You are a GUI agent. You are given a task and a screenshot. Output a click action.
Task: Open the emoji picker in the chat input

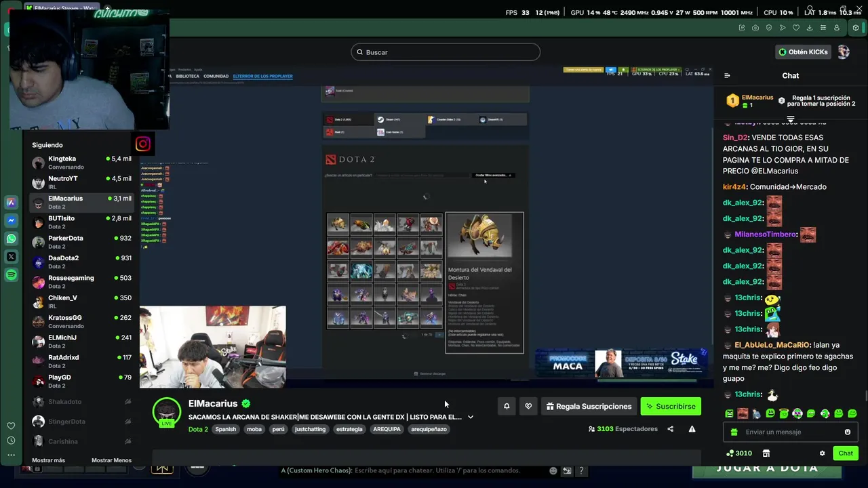848,432
